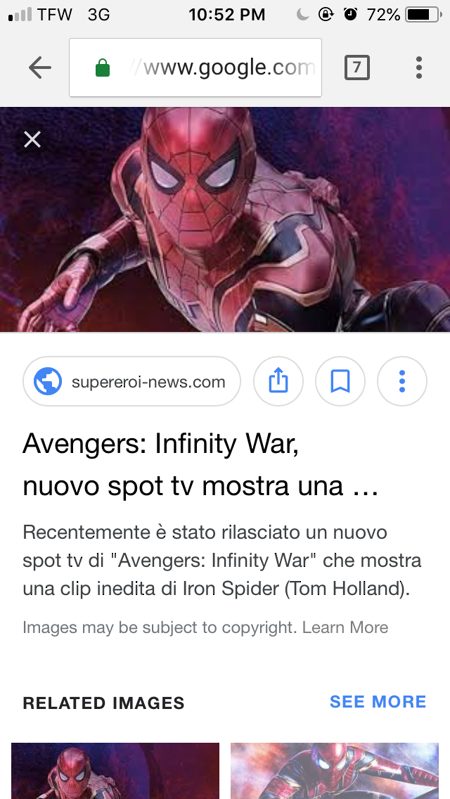Tap the share icon button

pyautogui.click(x=278, y=381)
